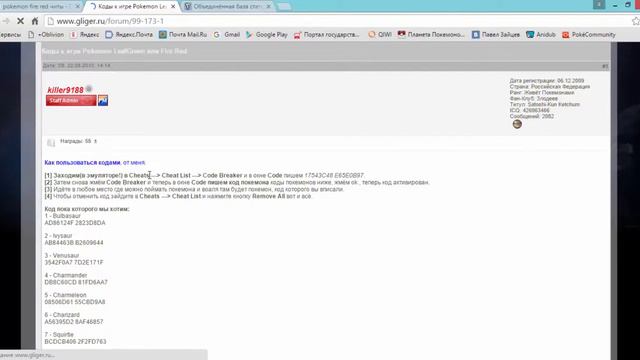Open the Яндекс.Почта bookmark
Image resolution: width=640 pixels, height=360 pixels.
pyautogui.click(x=129, y=35)
